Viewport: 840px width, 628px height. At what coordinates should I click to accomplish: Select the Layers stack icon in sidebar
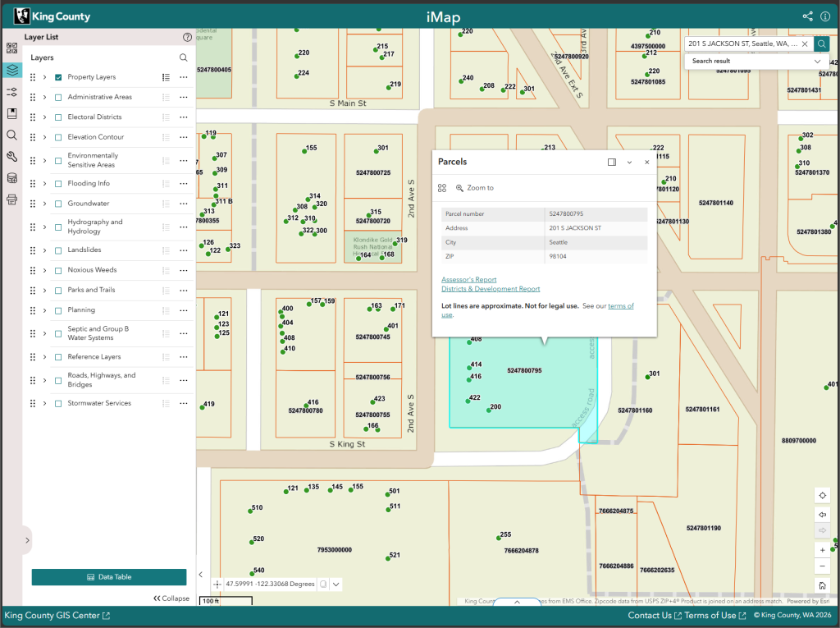(11, 71)
